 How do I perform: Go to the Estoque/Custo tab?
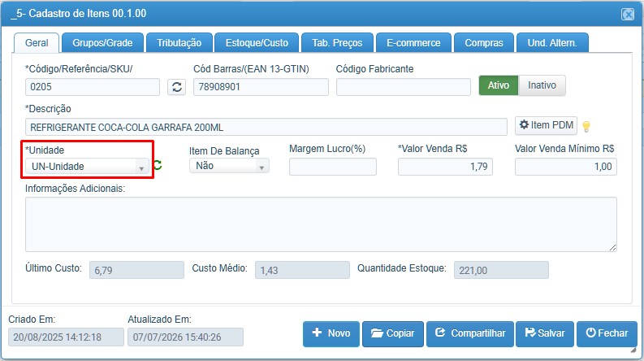257,43
